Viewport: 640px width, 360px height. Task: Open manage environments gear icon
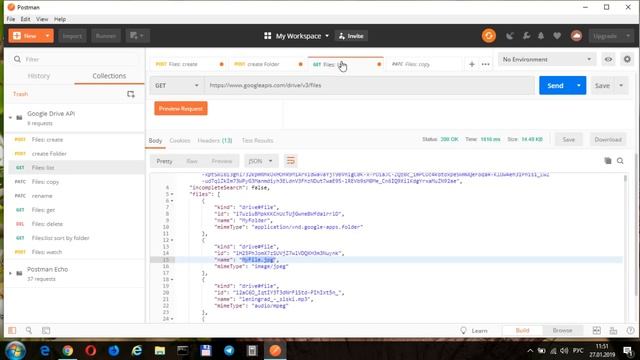627,59
